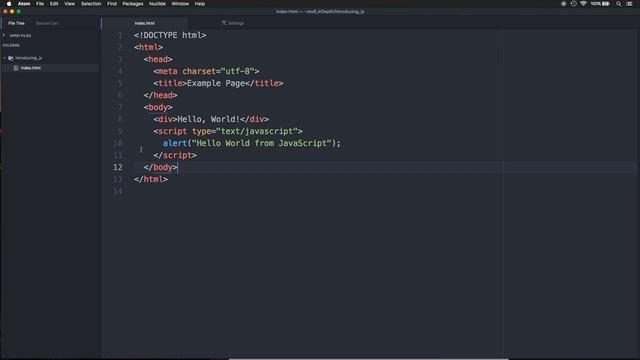Click the closing </head> tag

160,96
